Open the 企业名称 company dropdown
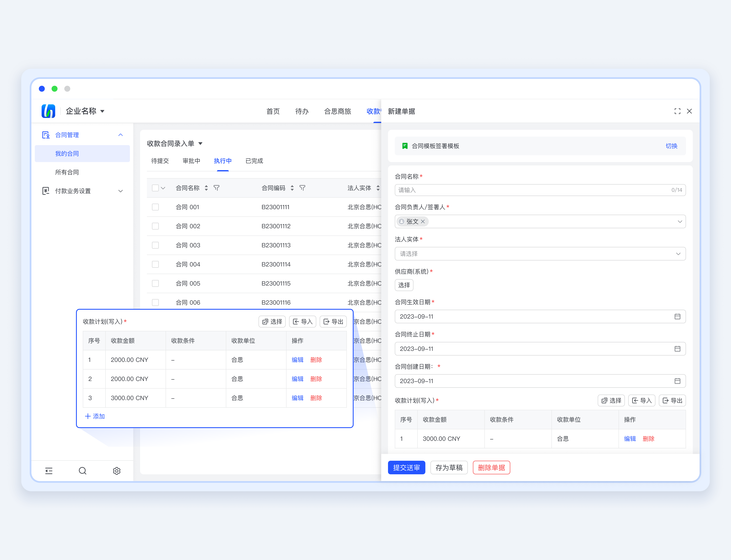This screenshot has width=731, height=560. point(85,111)
